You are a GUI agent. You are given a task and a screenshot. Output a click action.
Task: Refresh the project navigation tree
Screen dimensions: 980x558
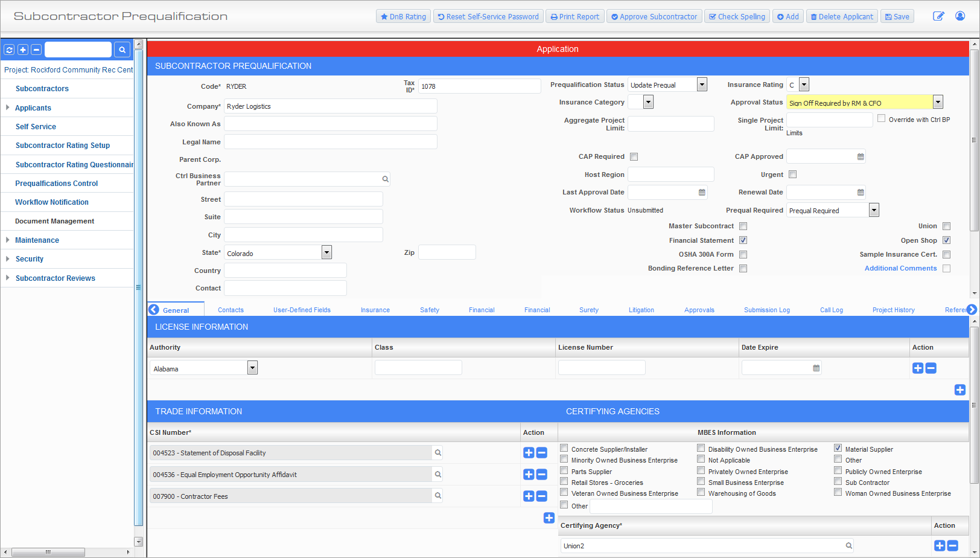(9, 49)
